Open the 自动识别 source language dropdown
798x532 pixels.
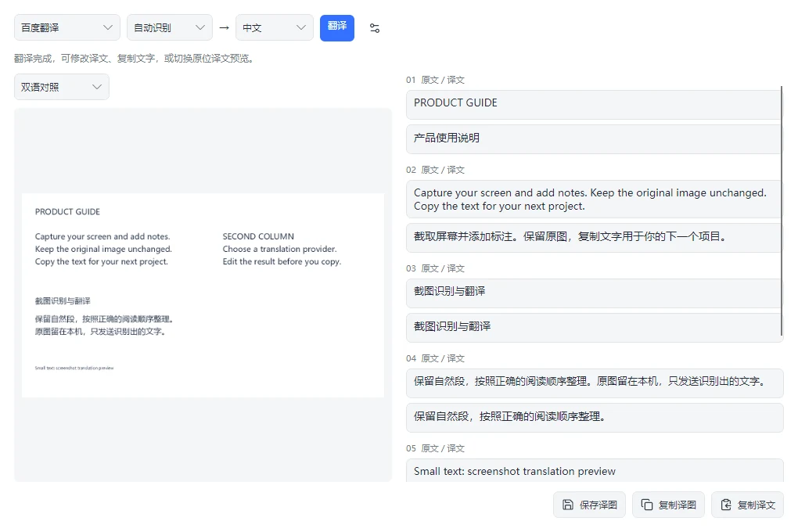170,27
